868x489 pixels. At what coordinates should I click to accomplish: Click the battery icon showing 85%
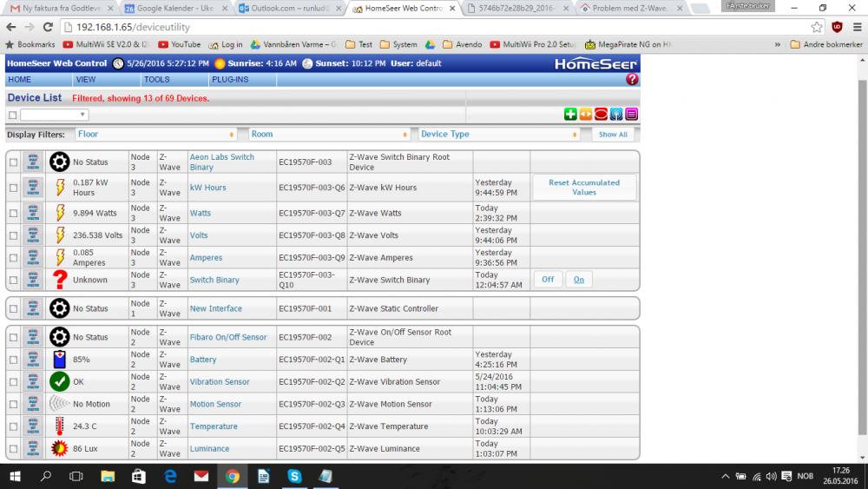tap(59, 360)
